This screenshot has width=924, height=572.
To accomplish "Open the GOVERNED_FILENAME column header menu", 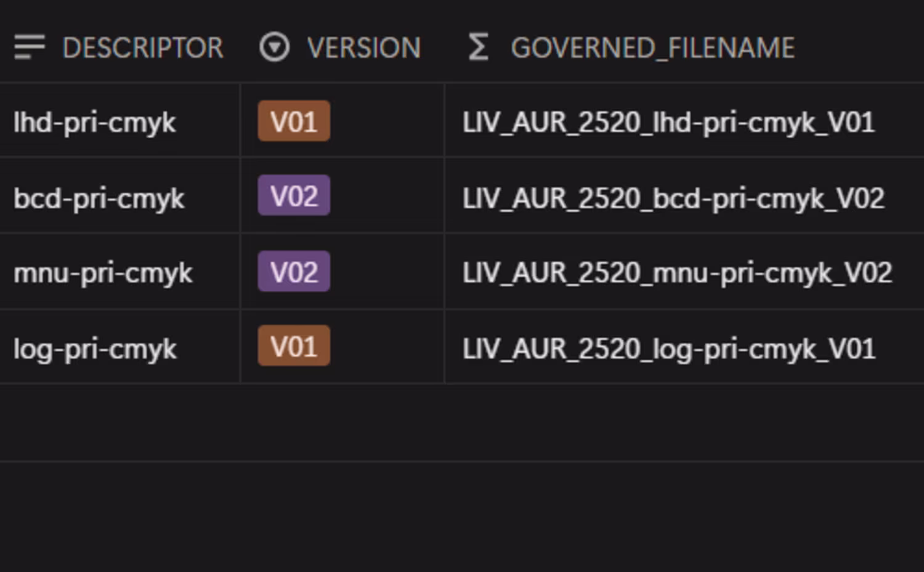I will [x=684, y=47].
